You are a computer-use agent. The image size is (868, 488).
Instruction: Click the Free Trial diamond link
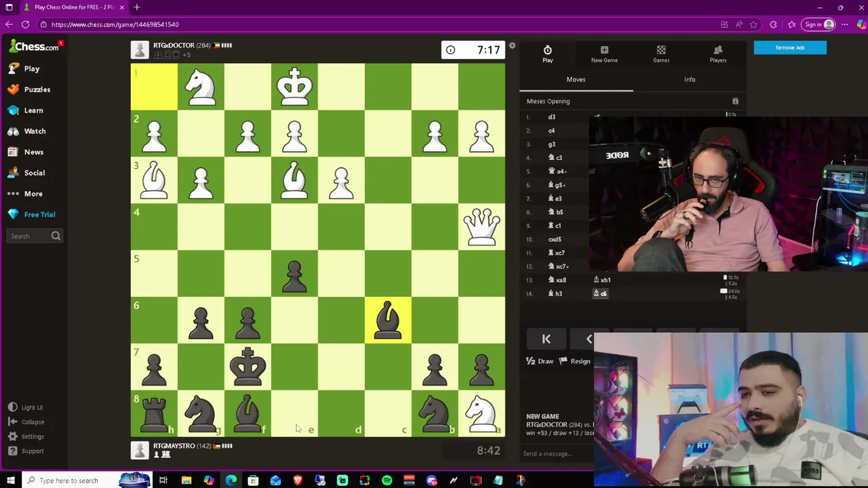[32, 214]
